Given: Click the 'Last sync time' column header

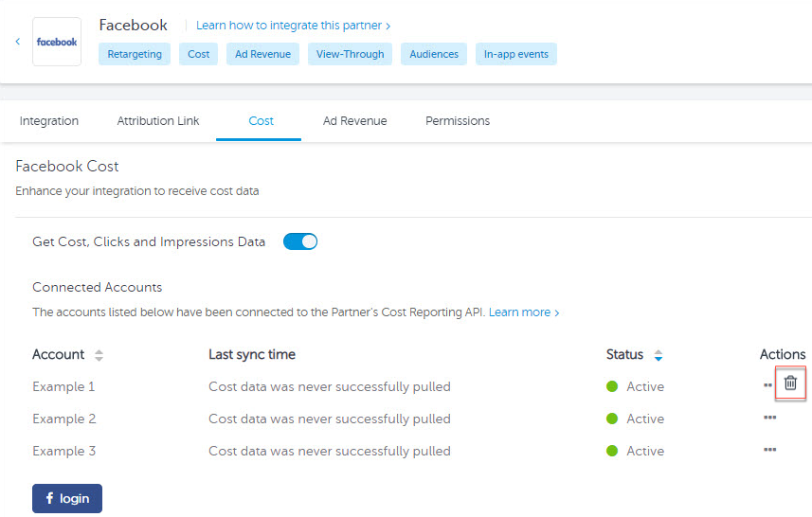Looking at the screenshot, I should (x=252, y=354).
